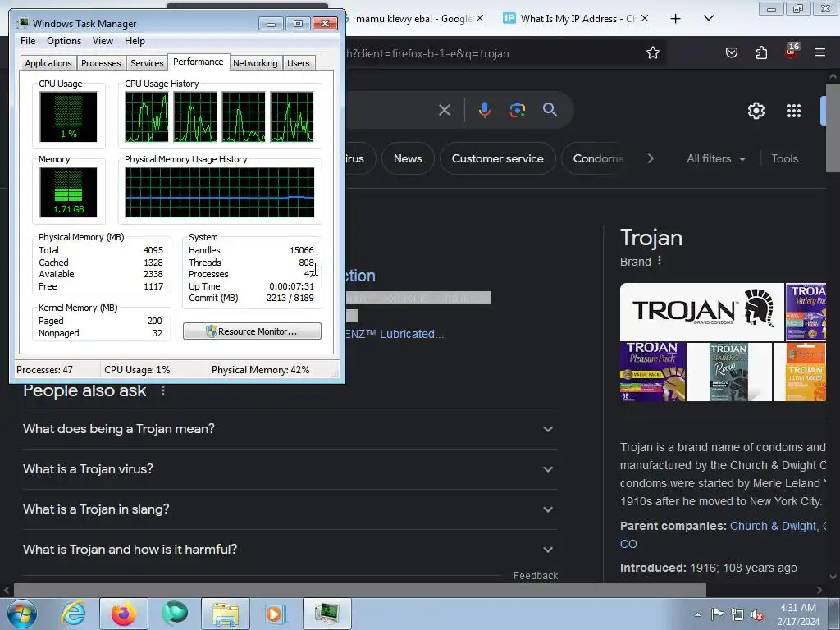This screenshot has height=630, width=840.
Task: Follow the Church & Dwight link
Action: coord(773,526)
